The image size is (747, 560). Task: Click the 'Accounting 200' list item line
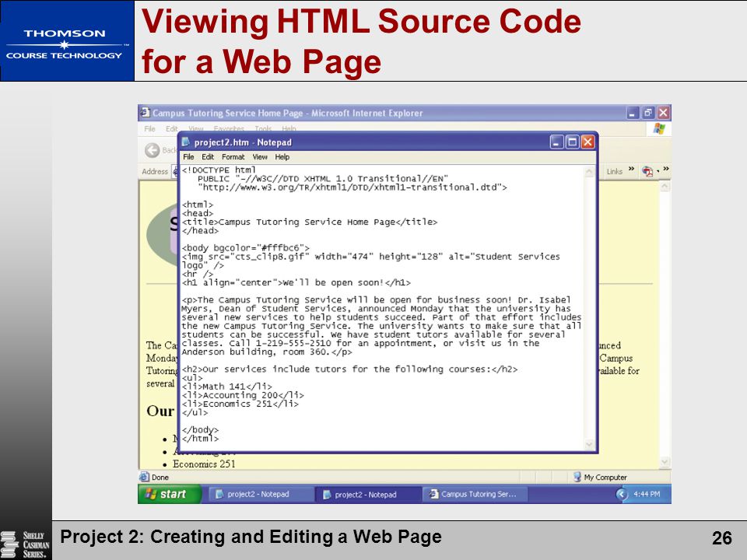[243, 395]
